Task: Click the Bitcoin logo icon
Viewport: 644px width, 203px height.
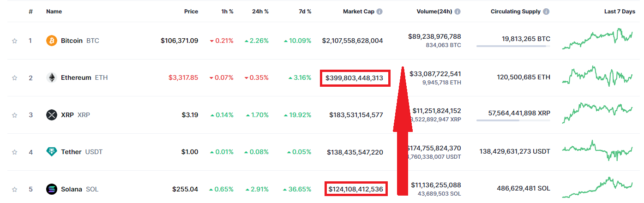Action: 52,41
